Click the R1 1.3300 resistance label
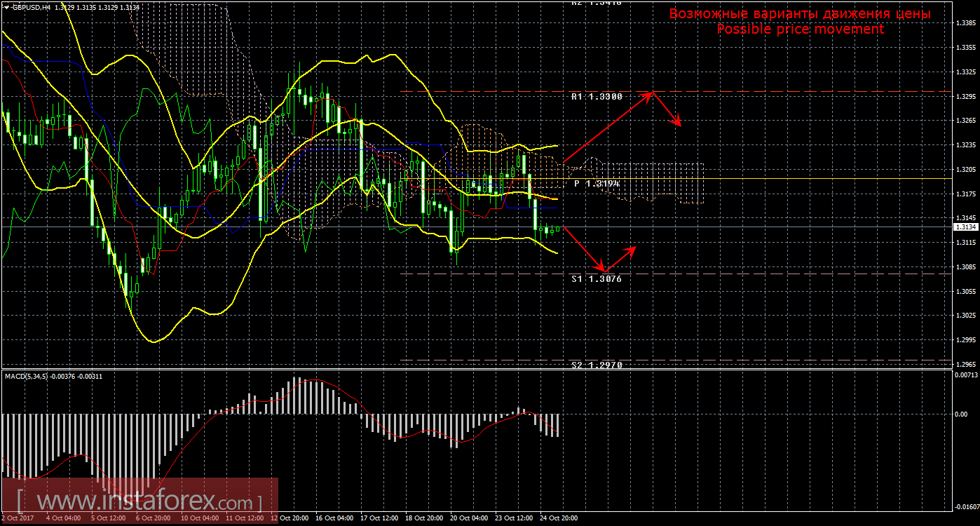 click(597, 97)
